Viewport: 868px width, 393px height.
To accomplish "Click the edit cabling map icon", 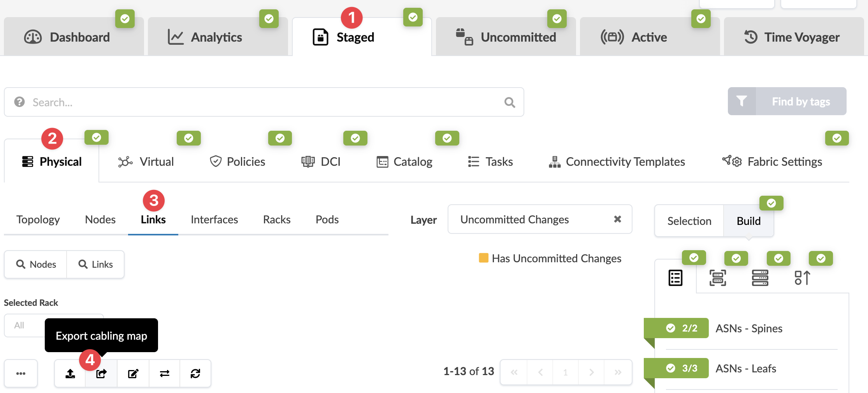I will click(133, 374).
